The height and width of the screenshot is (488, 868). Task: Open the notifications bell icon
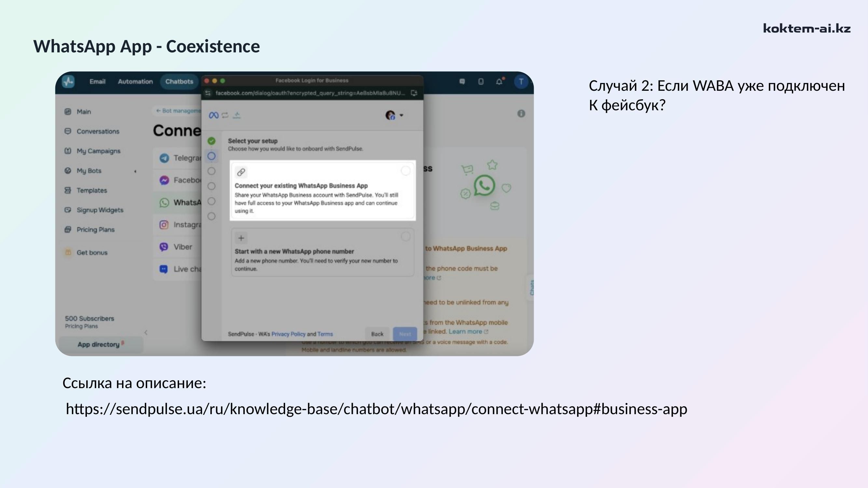(x=499, y=82)
